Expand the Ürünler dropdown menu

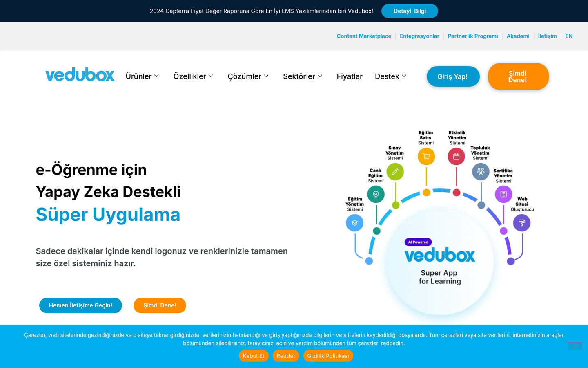(143, 76)
